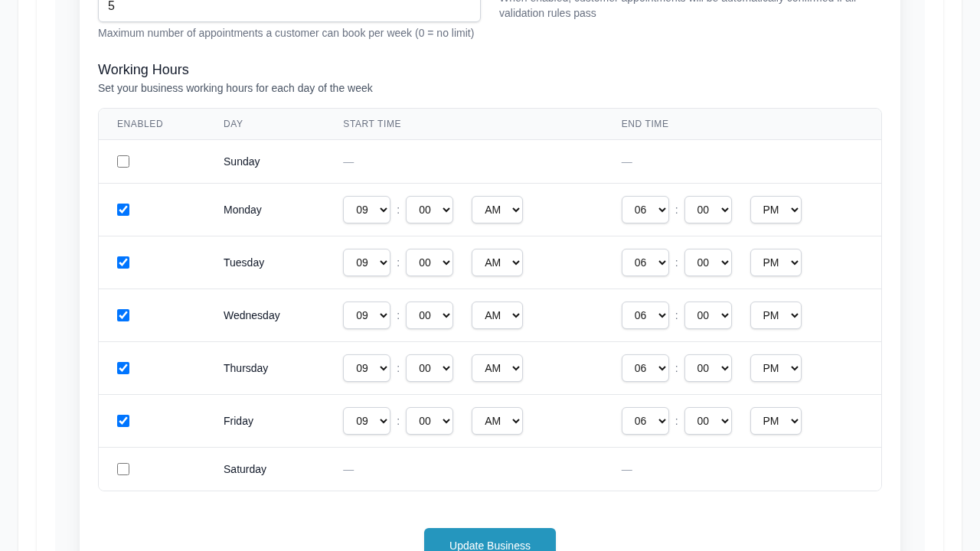Viewport: 980px width, 551px height.
Task: Uncheck the Tuesday enabled checkbox
Action: [123, 262]
